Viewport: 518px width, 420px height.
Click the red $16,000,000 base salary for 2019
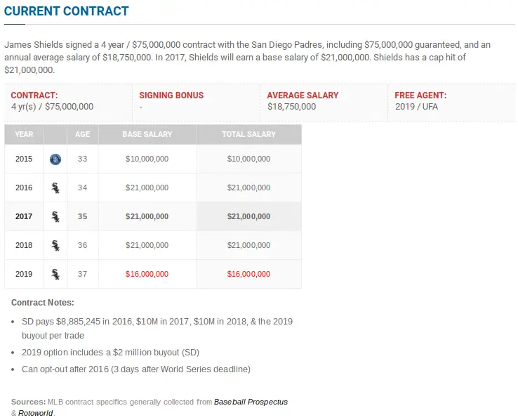[x=147, y=274]
